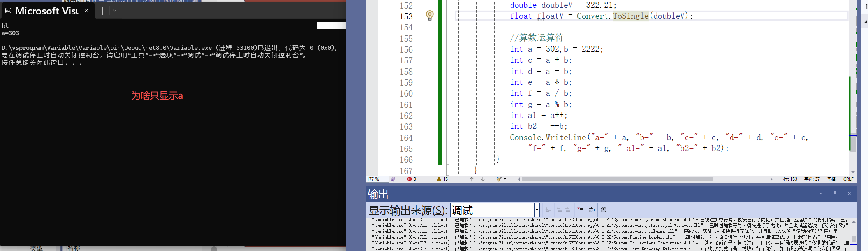The width and height of the screenshot is (868, 251).
Task: Click the code 'int a1 = a++;' on line 162
Action: [x=539, y=116]
